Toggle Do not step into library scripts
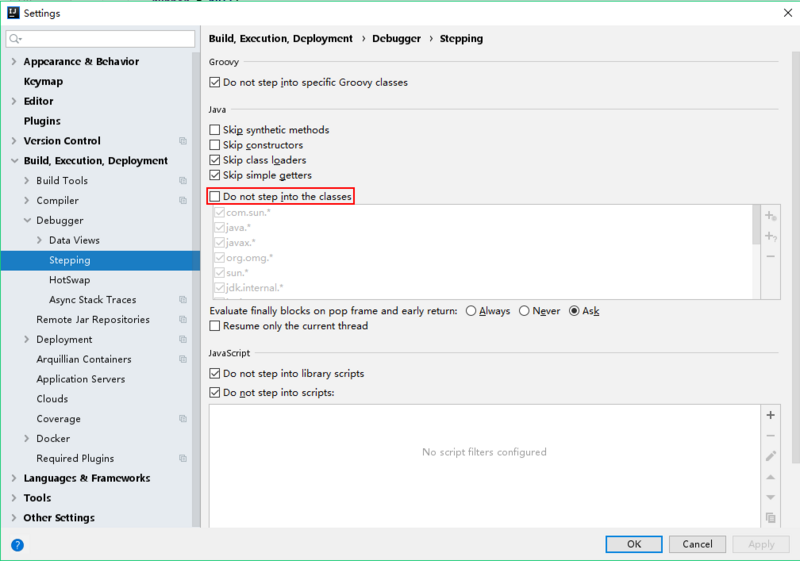 [215, 374]
